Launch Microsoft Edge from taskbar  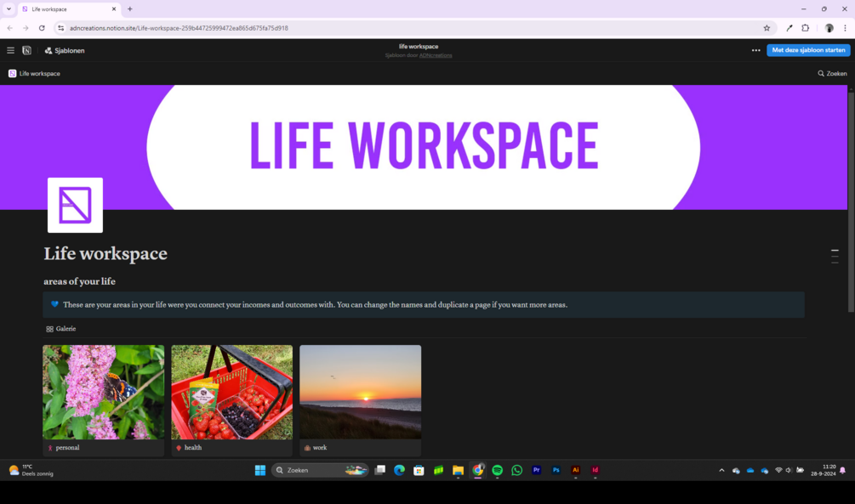coord(399,470)
